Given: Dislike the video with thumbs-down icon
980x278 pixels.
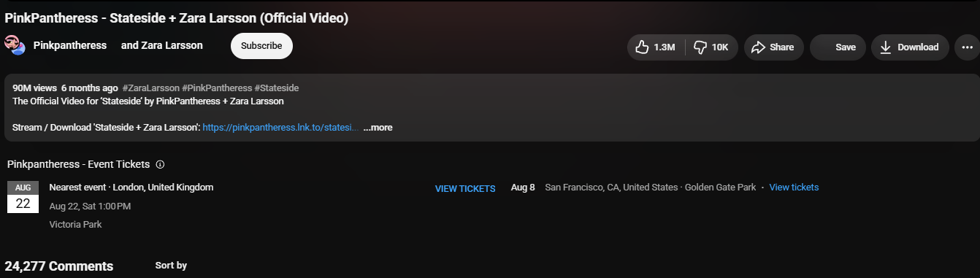Looking at the screenshot, I should coord(711,47).
